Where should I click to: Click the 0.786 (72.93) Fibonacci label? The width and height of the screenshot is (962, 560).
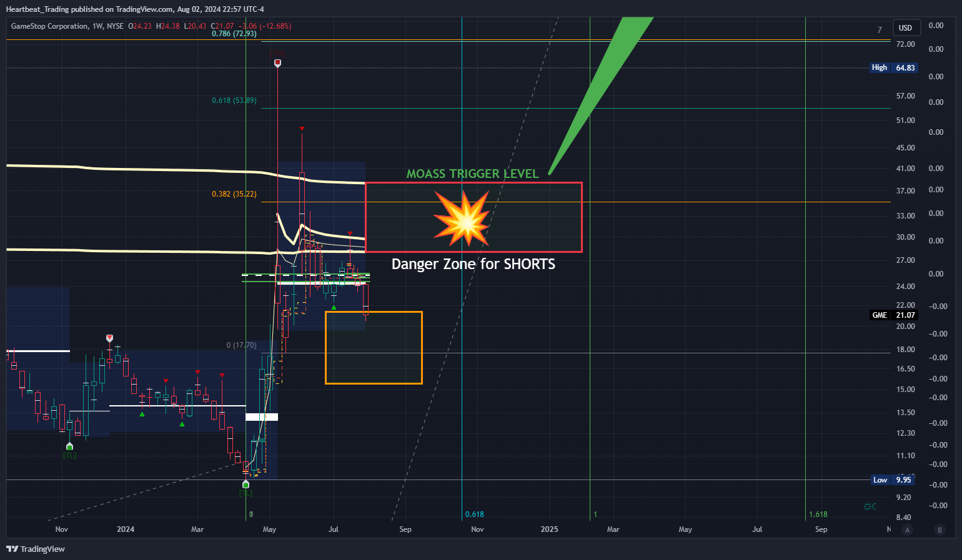[234, 34]
